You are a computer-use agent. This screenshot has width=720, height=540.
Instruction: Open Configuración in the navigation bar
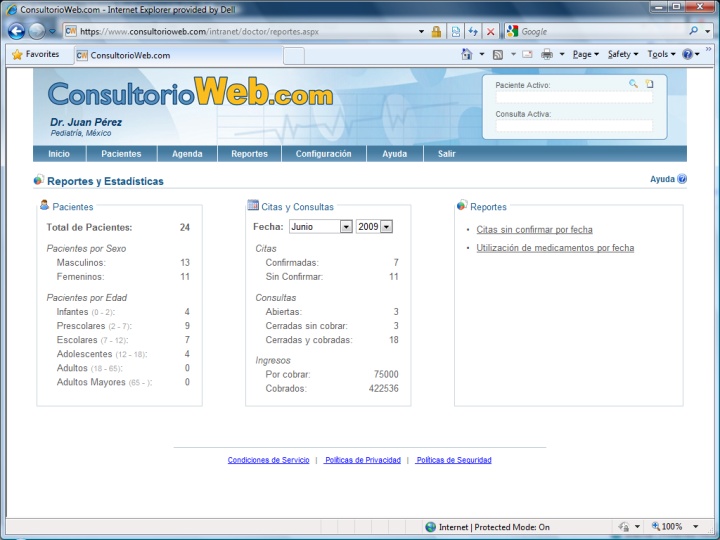click(x=323, y=154)
